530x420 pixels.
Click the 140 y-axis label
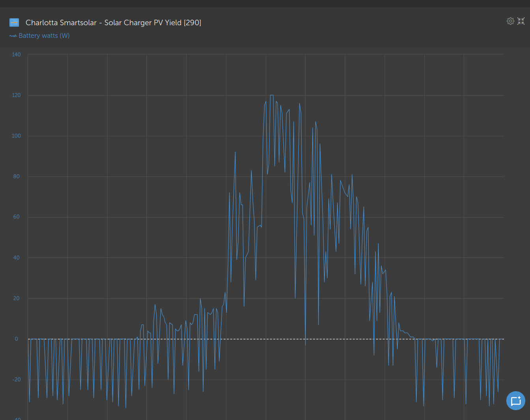pos(16,54)
